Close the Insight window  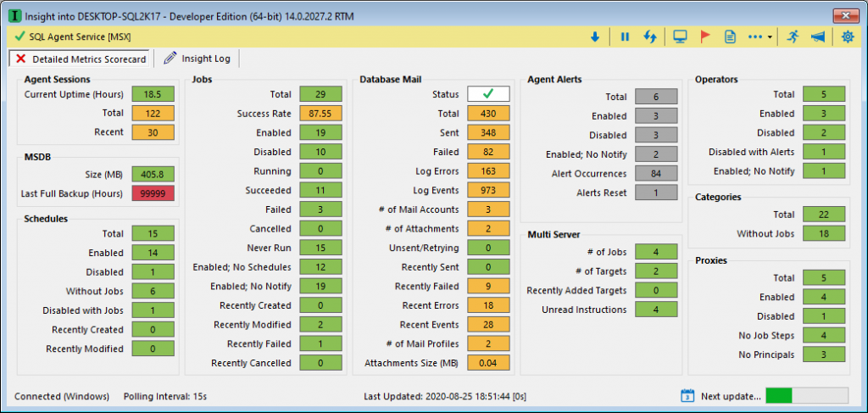click(845, 15)
